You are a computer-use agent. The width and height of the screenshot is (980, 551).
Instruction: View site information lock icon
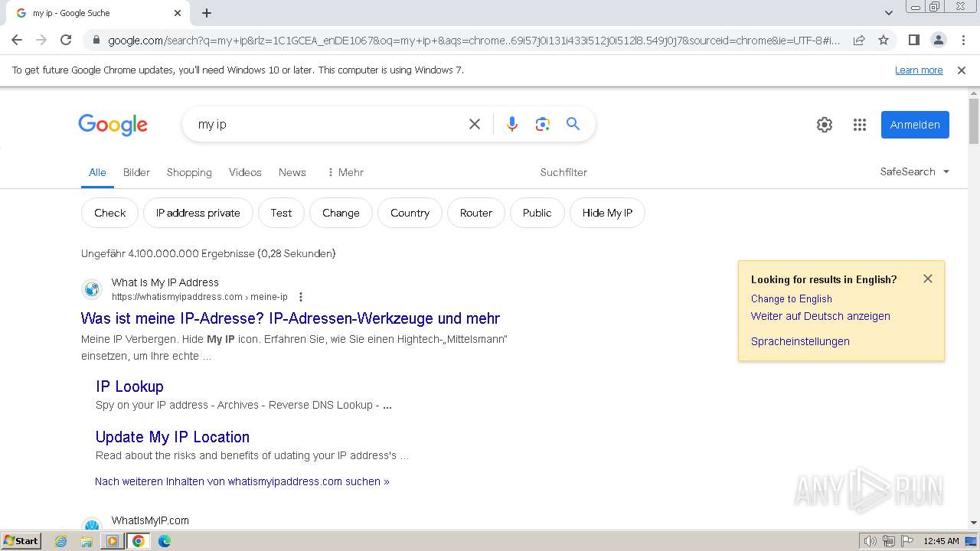[96, 40]
